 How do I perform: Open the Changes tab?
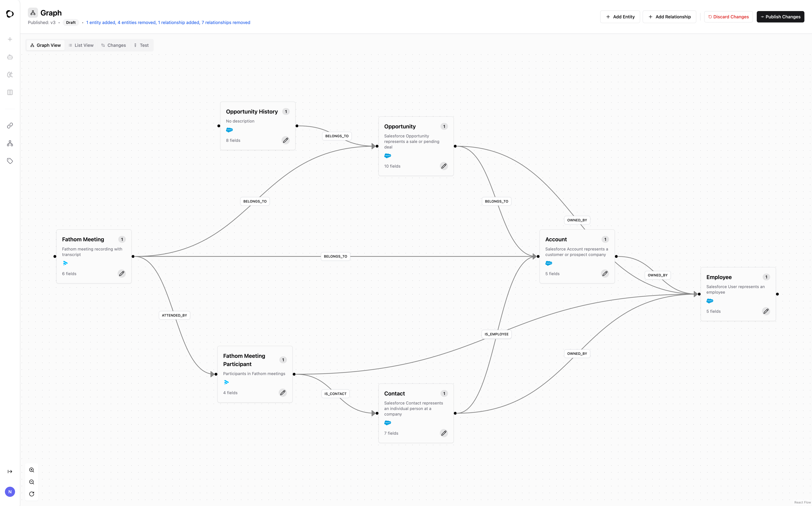point(113,45)
